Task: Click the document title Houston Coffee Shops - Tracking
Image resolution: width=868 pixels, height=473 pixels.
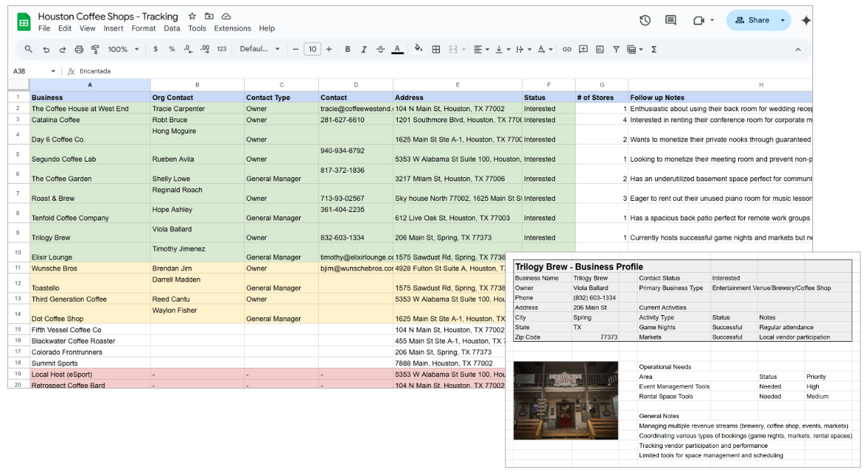Action: 108,16
